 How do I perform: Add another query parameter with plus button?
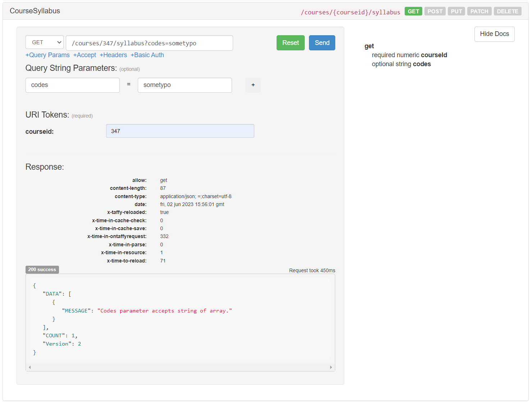pos(253,85)
